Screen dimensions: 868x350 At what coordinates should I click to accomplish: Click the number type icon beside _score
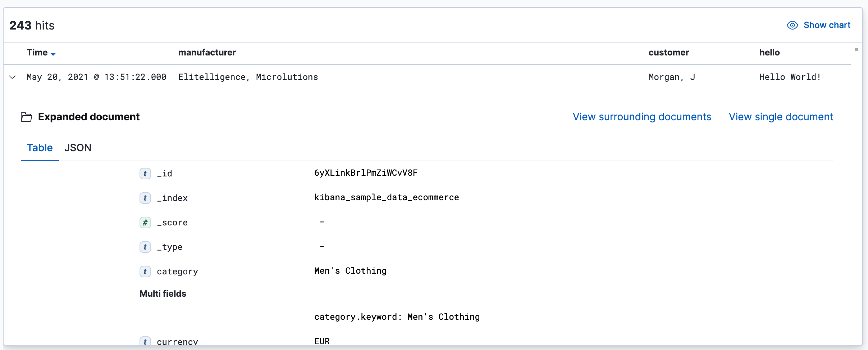tap(145, 223)
